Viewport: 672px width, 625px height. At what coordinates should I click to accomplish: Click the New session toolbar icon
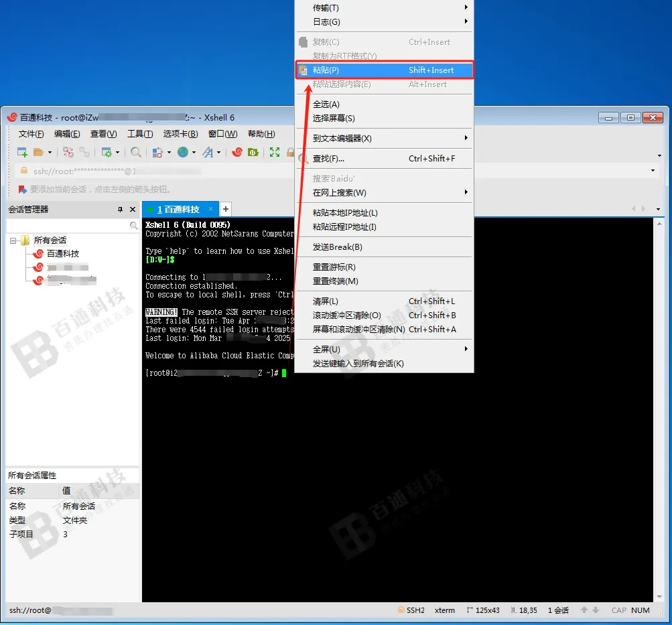pyautogui.click(x=22, y=152)
